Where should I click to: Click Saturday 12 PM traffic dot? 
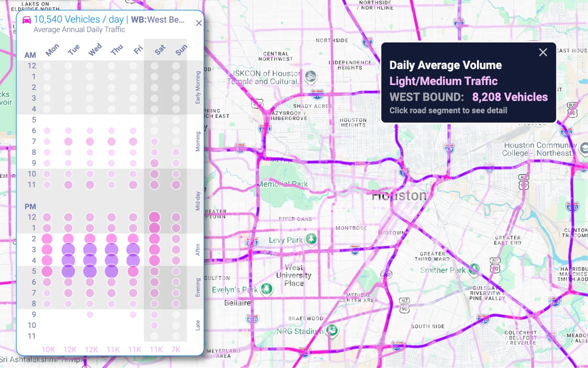154,217
